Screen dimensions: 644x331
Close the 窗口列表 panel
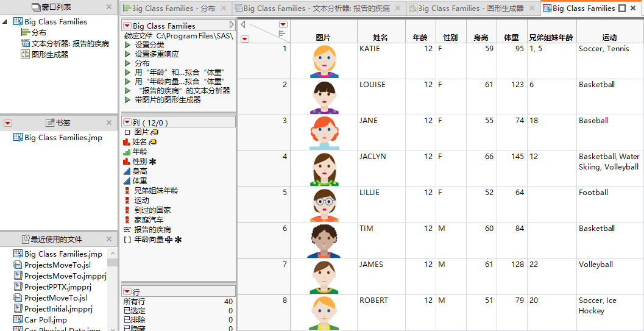tap(109, 7)
